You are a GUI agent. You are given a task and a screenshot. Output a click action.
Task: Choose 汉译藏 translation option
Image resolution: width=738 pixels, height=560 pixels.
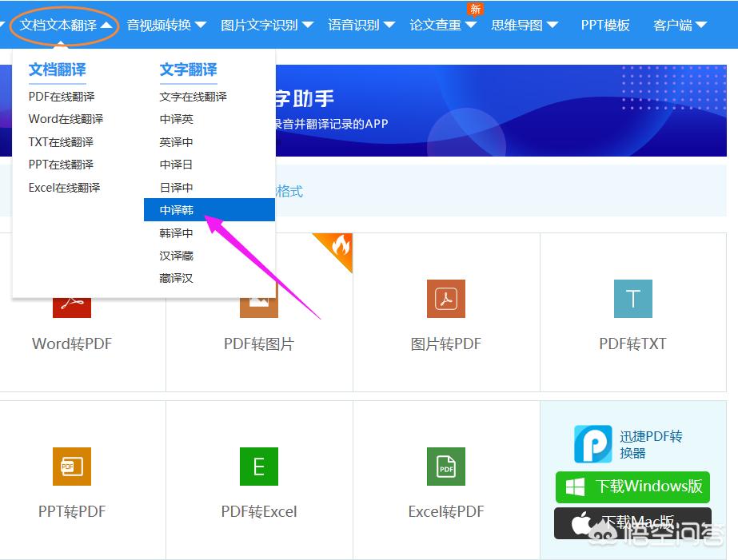[176, 256]
